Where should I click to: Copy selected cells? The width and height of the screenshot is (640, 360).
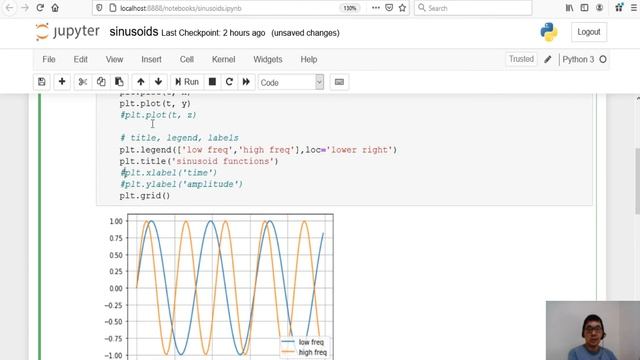pos(101,82)
